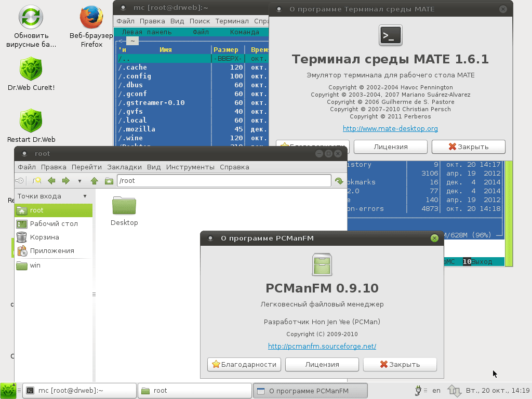Select /.gvfs row in Midnight Commander
This screenshot has height=399, width=532.
pyautogui.click(x=193, y=111)
